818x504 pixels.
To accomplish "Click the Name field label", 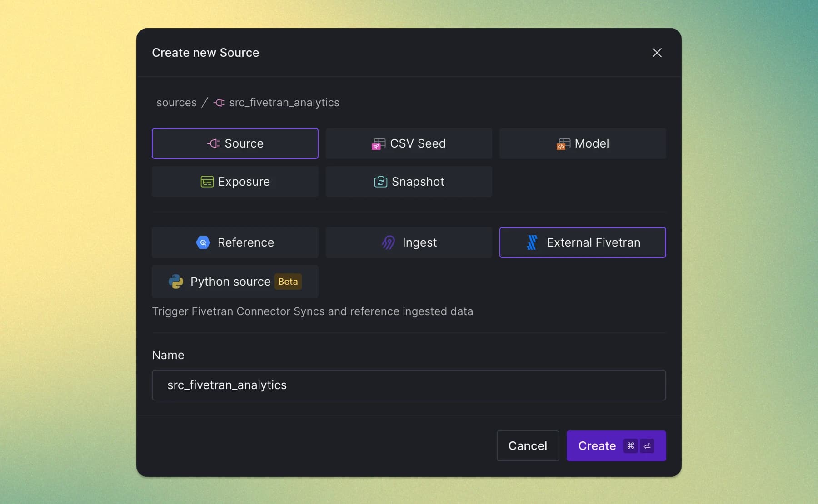I will click(168, 355).
